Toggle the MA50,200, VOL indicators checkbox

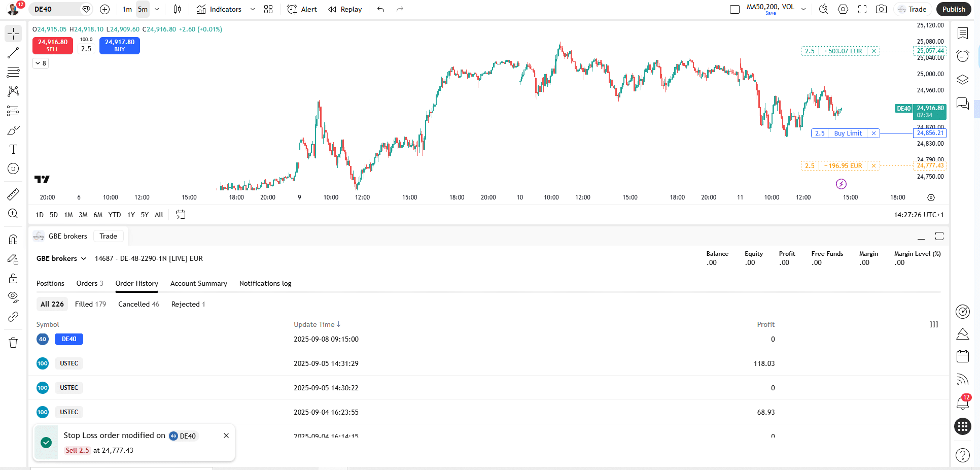click(x=734, y=9)
